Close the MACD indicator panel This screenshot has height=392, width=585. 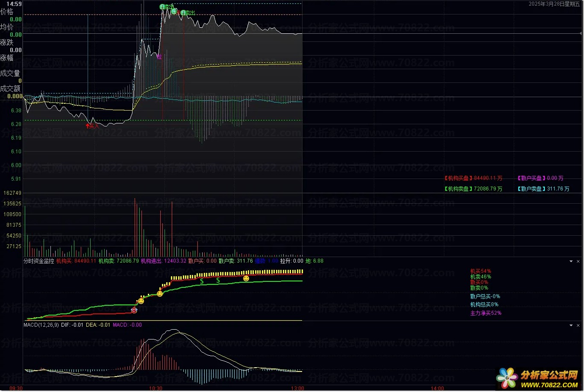[x=579, y=325]
